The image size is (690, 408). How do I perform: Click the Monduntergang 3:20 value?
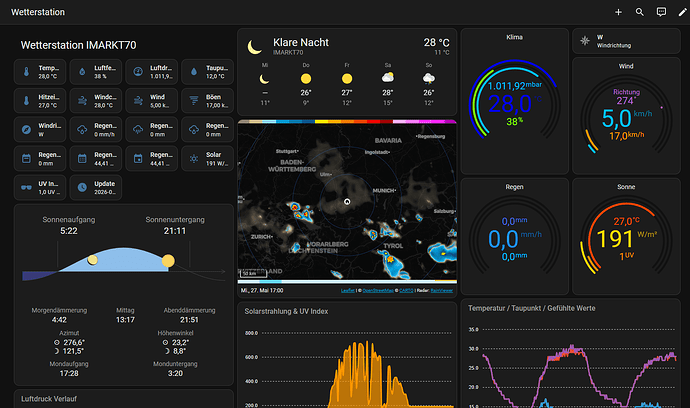tap(175, 373)
